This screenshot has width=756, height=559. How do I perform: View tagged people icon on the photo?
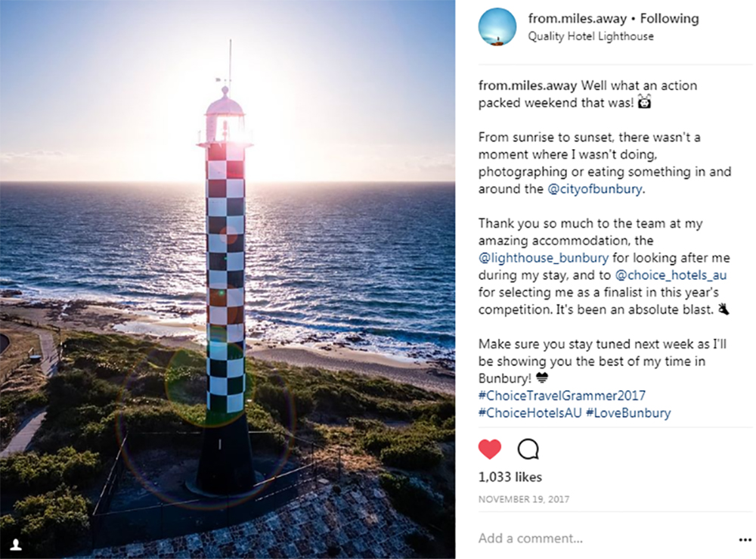pyautogui.click(x=16, y=545)
